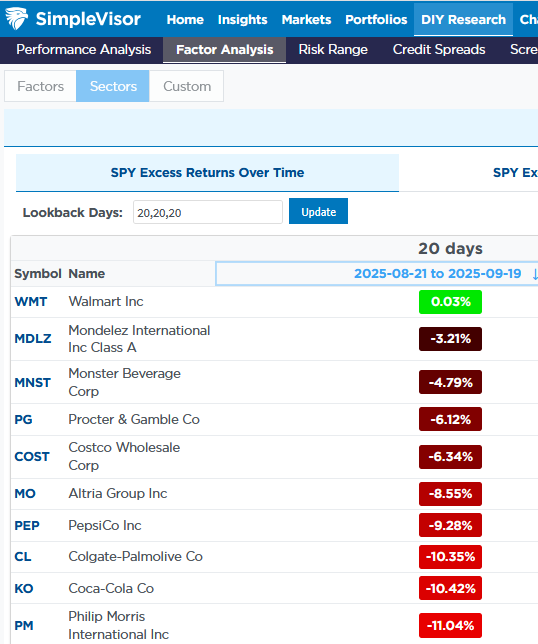Click Costco Wholesale Corp name text
This screenshot has width=538, height=644.
[x=124, y=456]
